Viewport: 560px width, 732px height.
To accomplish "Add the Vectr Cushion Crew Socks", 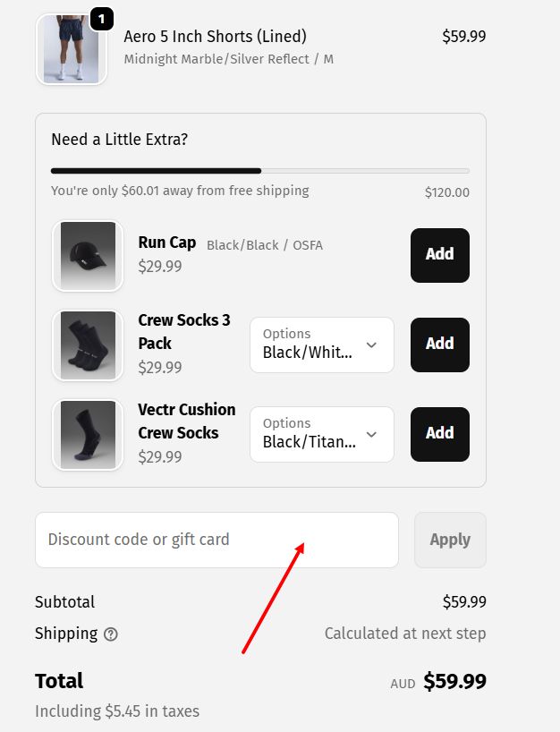I will point(439,434).
